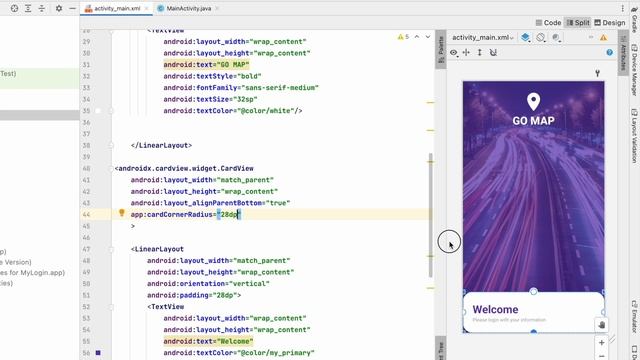Click the CardView top resize handle
This screenshot has height=360, width=640.
(x=533, y=291)
